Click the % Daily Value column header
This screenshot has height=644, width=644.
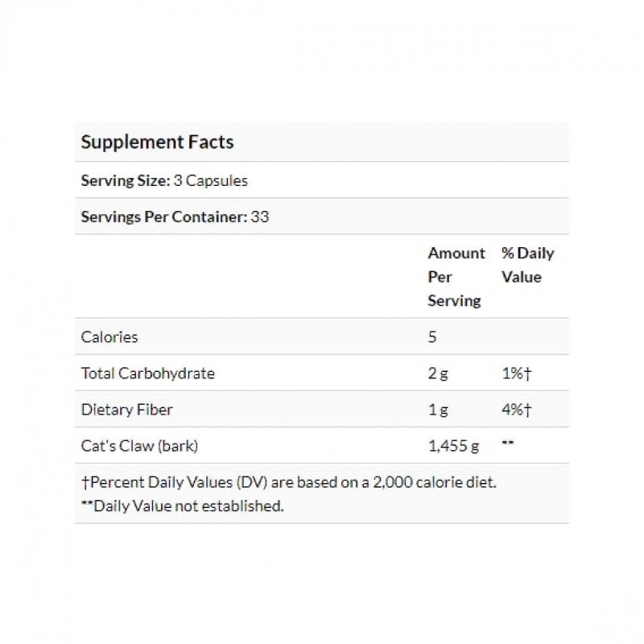[x=527, y=265]
